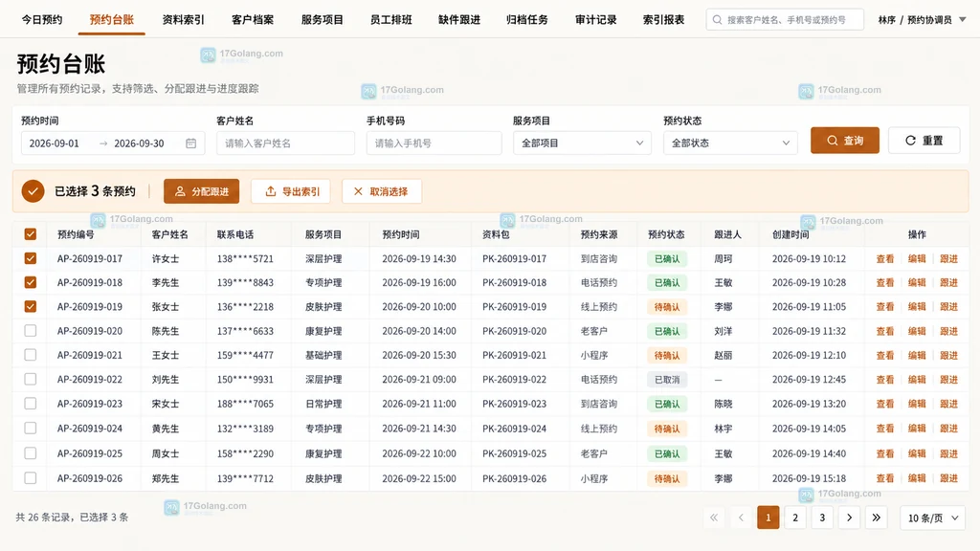Open the 资料索引 tab
Image resolution: width=980 pixels, height=551 pixels.
(183, 20)
